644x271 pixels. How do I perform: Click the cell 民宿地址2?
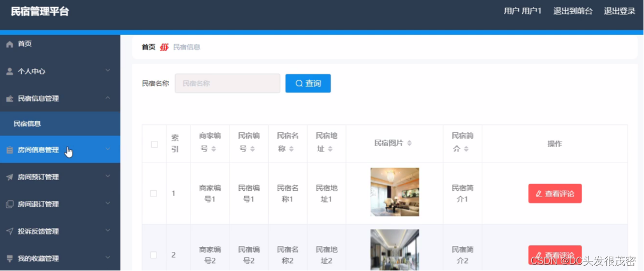pyautogui.click(x=326, y=255)
